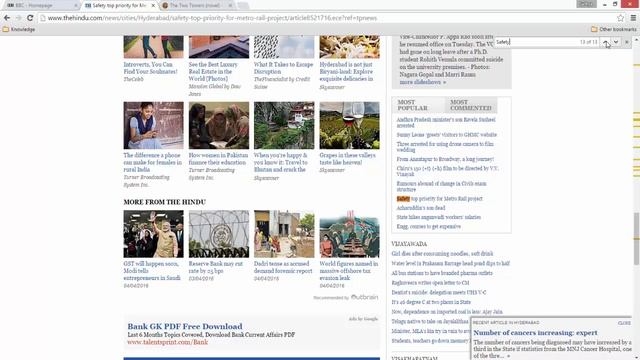
Task: Click the address bar URL
Action: [x=212, y=18]
